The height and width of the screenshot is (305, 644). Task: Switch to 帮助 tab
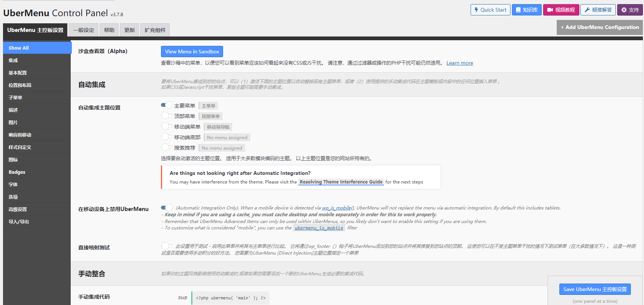coord(109,30)
